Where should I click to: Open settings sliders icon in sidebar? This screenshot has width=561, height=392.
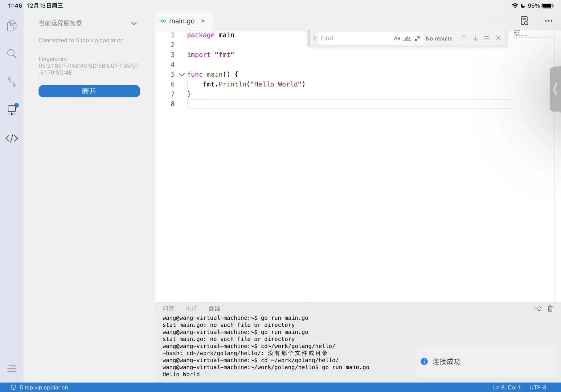12,368
